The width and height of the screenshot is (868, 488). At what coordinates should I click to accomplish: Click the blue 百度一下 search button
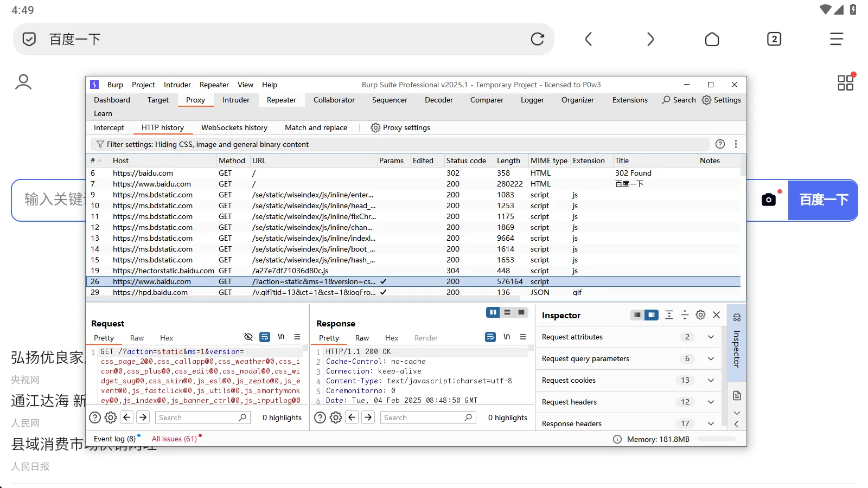pos(823,200)
